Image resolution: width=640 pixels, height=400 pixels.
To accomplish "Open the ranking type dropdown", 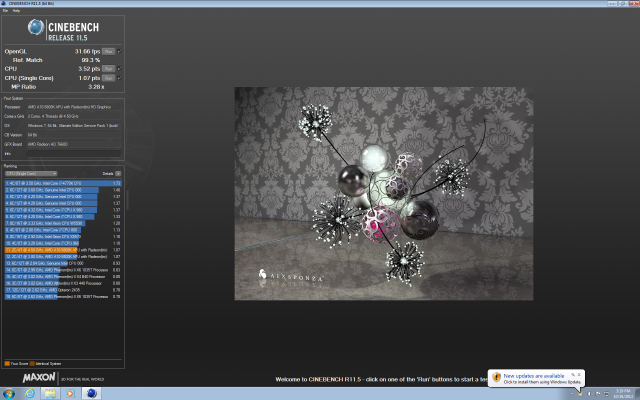I will [x=31, y=173].
